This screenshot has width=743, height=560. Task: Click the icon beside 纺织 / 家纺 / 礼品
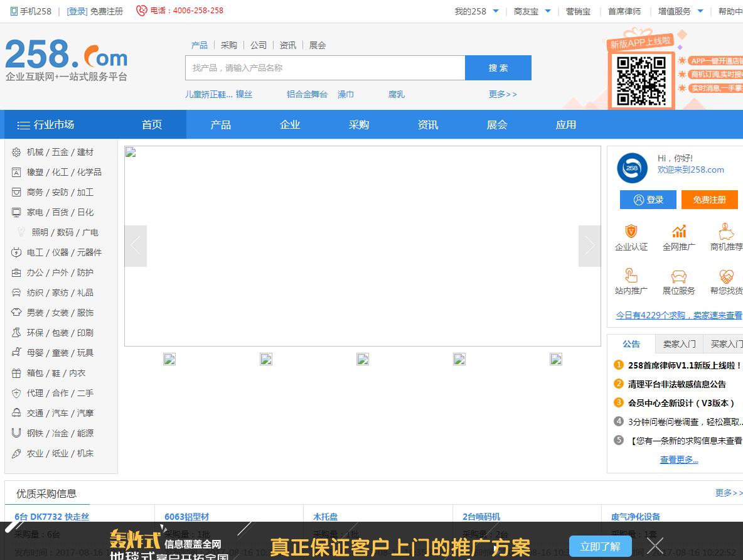16,293
